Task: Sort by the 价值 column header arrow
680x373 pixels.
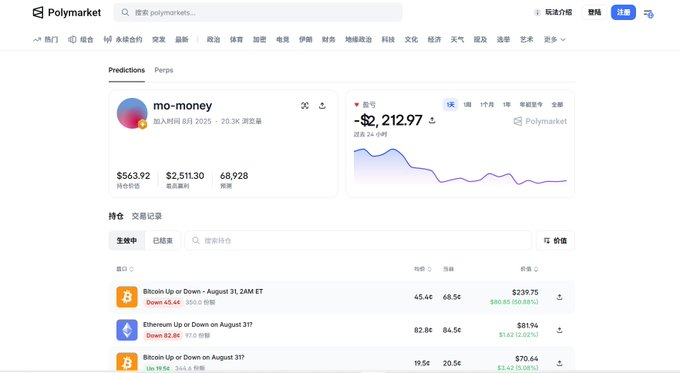Action: click(x=536, y=269)
